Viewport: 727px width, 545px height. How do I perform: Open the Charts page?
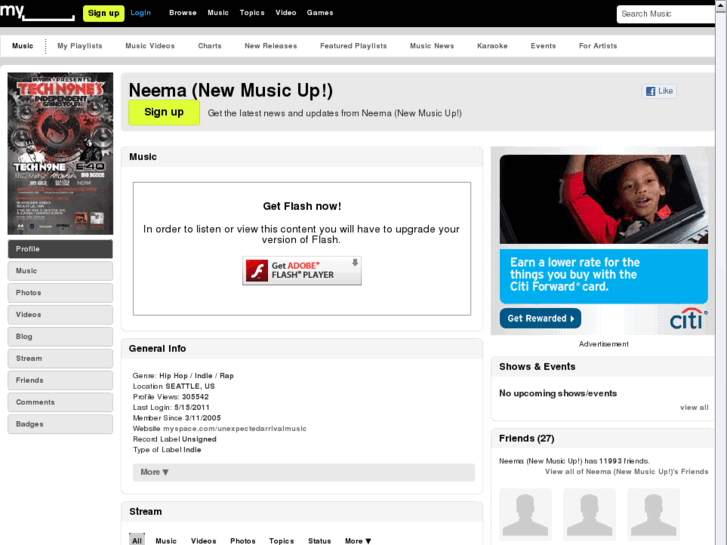point(210,46)
